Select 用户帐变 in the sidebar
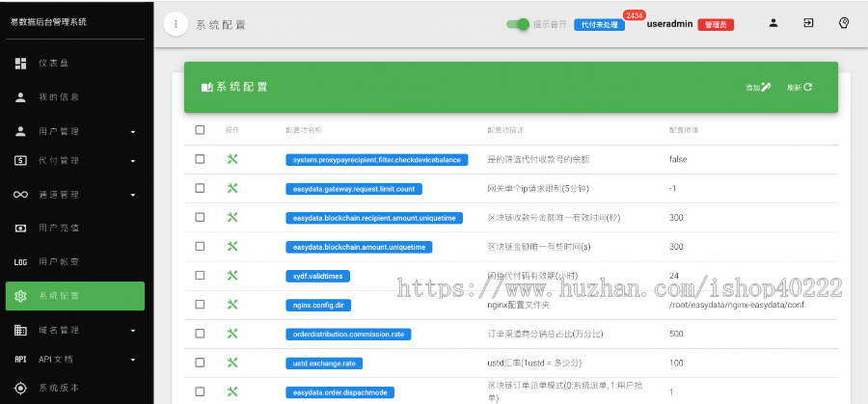This screenshot has width=868, height=404. click(x=58, y=261)
